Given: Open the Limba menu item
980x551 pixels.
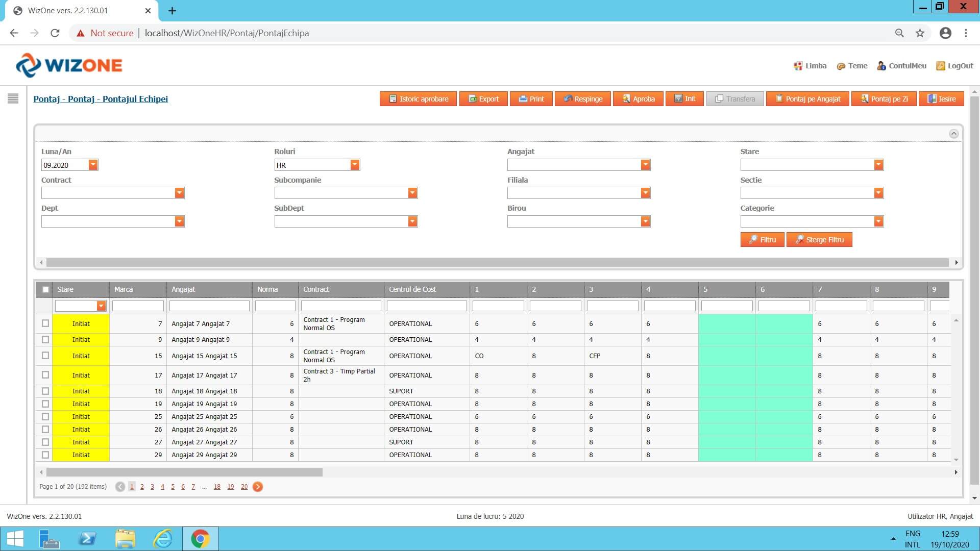Looking at the screenshot, I should (810, 66).
